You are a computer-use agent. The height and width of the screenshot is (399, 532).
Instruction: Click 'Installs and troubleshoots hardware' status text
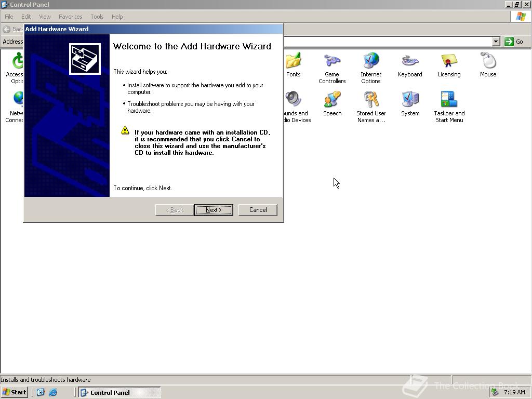(x=46, y=380)
